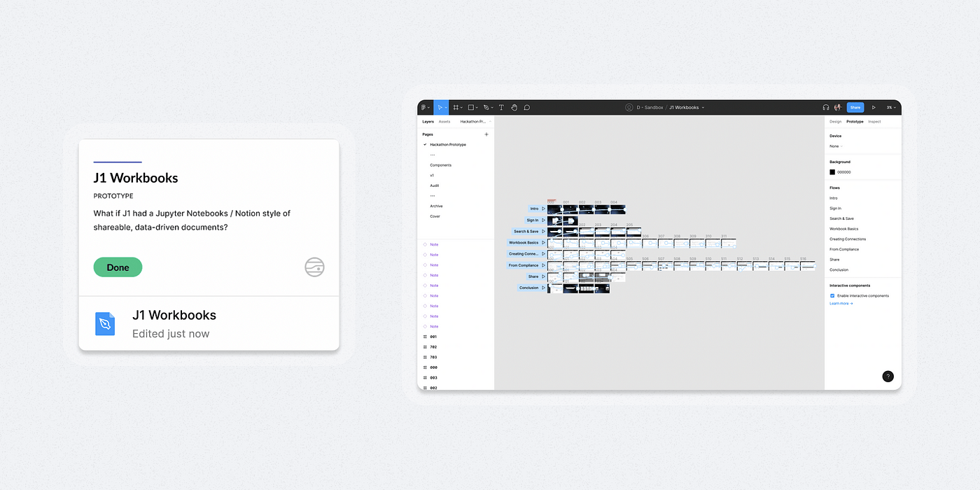Select the 703 frame layer
This screenshot has height=490, width=980.
433,357
